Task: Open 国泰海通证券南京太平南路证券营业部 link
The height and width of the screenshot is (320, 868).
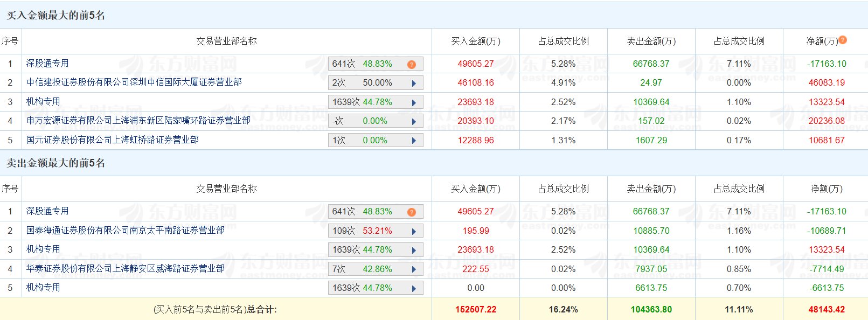Action: point(126,231)
